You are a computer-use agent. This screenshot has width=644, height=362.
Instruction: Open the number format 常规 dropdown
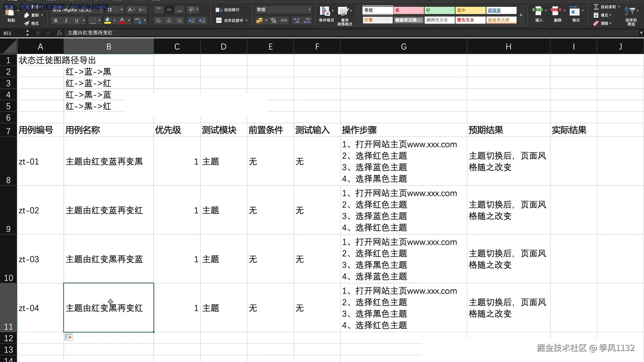tap(309, 10)
